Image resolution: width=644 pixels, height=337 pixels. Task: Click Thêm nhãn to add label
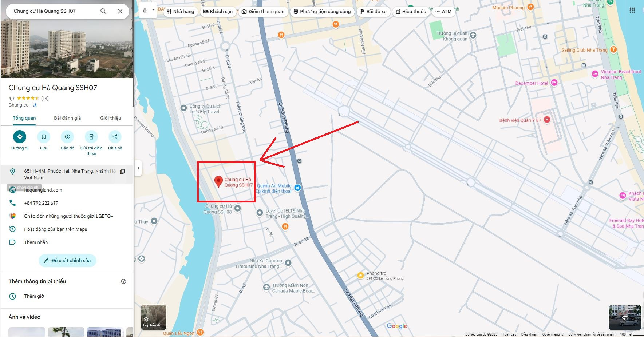36,242
